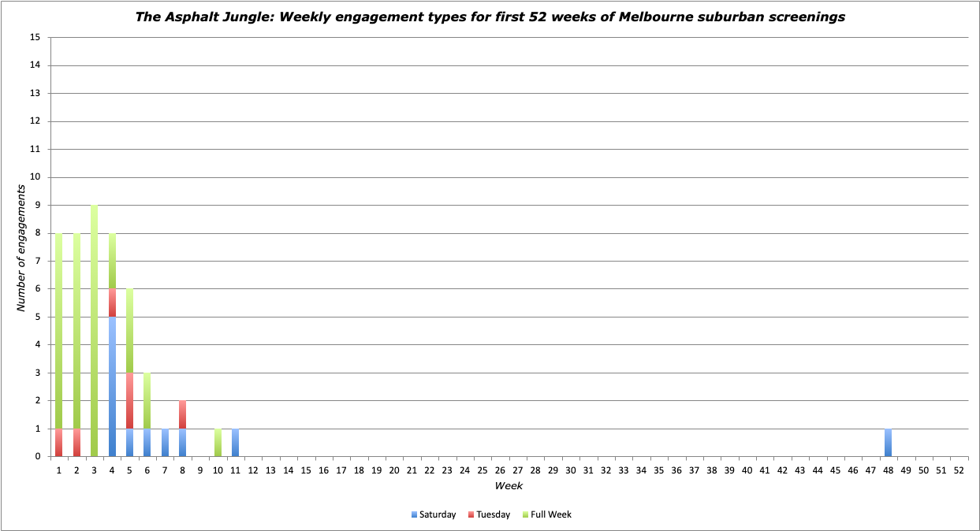Screen dimensions: 980x531
Task: Select the green Full Week segment in week 1
Action: tap(59, 331)
